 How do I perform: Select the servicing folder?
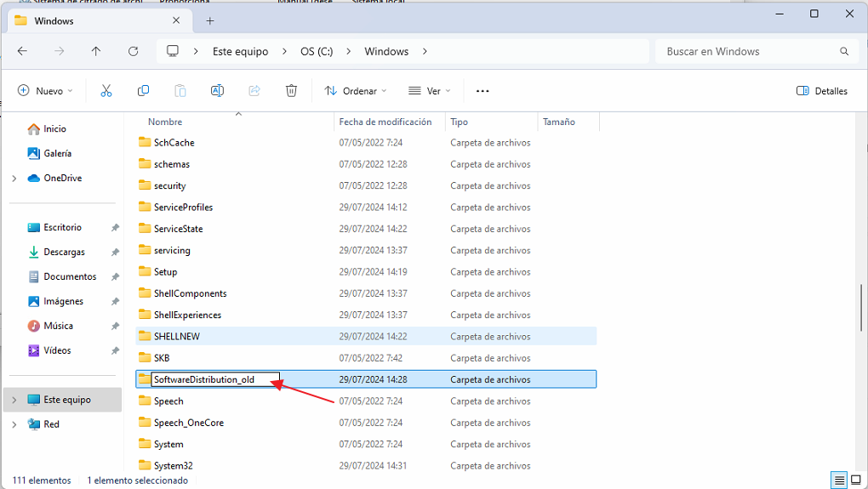click(366, 251)
